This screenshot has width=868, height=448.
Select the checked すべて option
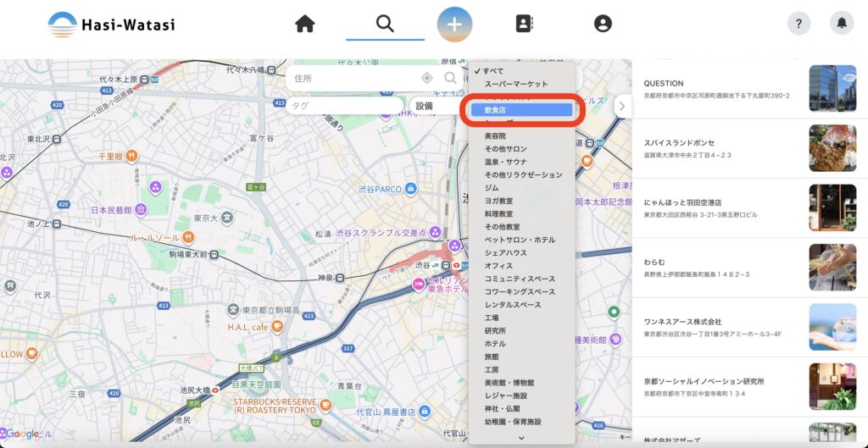click(x=493, y=71)
